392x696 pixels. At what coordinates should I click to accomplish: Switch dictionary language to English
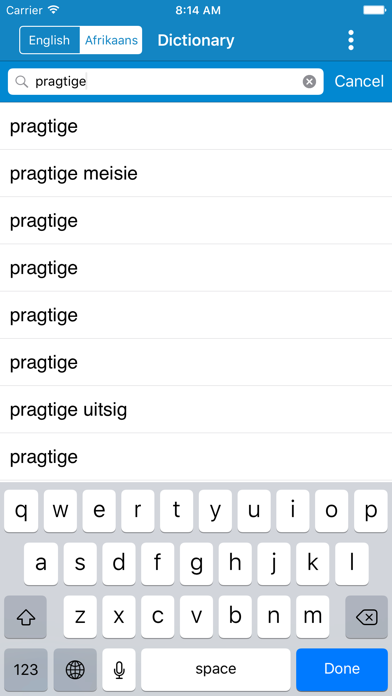pos(49,40)
